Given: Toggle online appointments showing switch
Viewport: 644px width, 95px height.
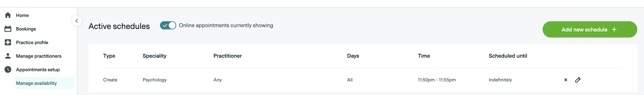Looking at the screenshot, I should click(168, 25).
